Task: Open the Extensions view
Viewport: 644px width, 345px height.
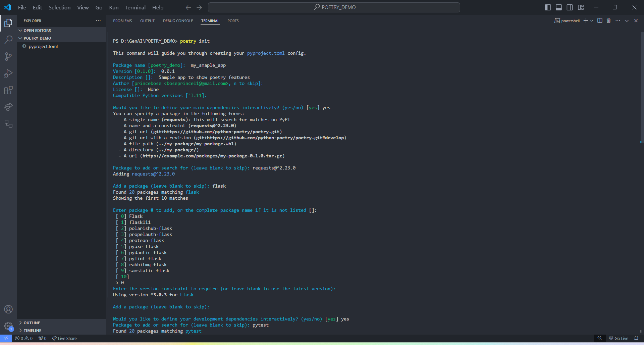Action: (8, 90)
